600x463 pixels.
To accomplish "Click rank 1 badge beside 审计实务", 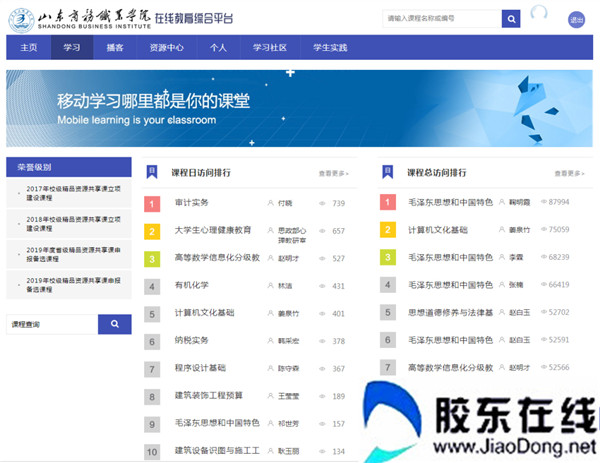I will (x=152, y=204).
